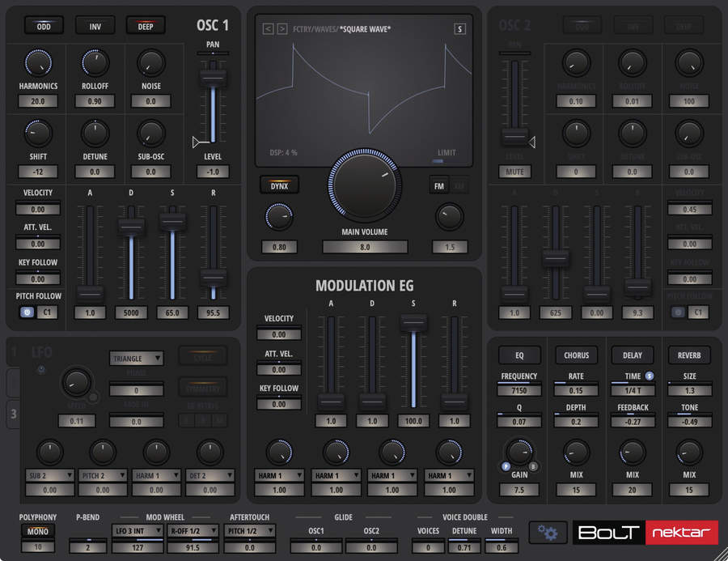Click the B icon beside EQ gain

(x=533, y=466)
